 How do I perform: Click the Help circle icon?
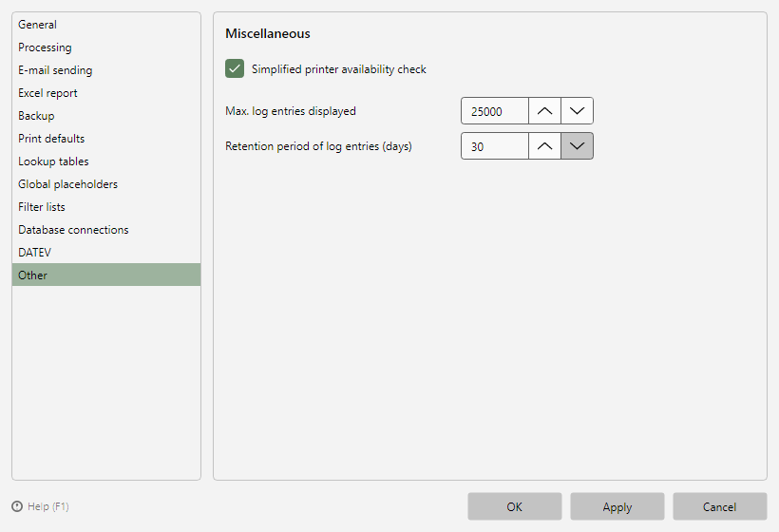tap(17, 506)
